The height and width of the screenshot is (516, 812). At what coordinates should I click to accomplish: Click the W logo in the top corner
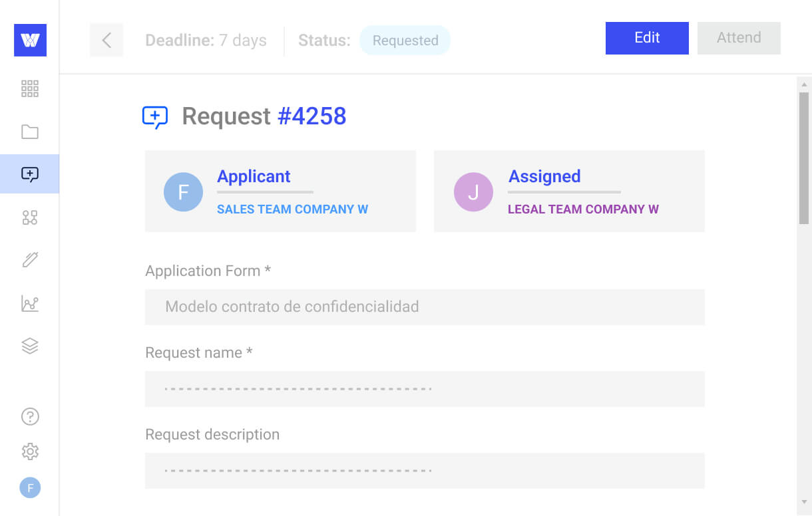pyautogui.click(x=30, y=41)
